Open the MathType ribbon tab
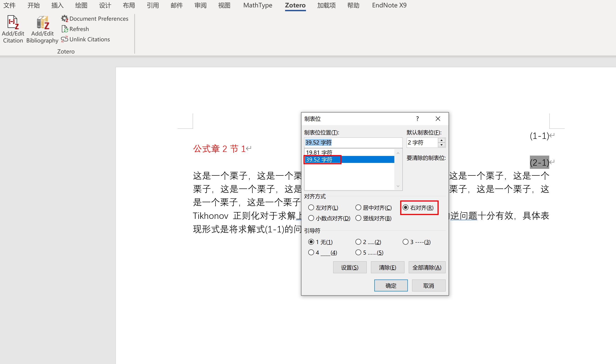This screenshot has height=364, width=616. click(258, 5)
